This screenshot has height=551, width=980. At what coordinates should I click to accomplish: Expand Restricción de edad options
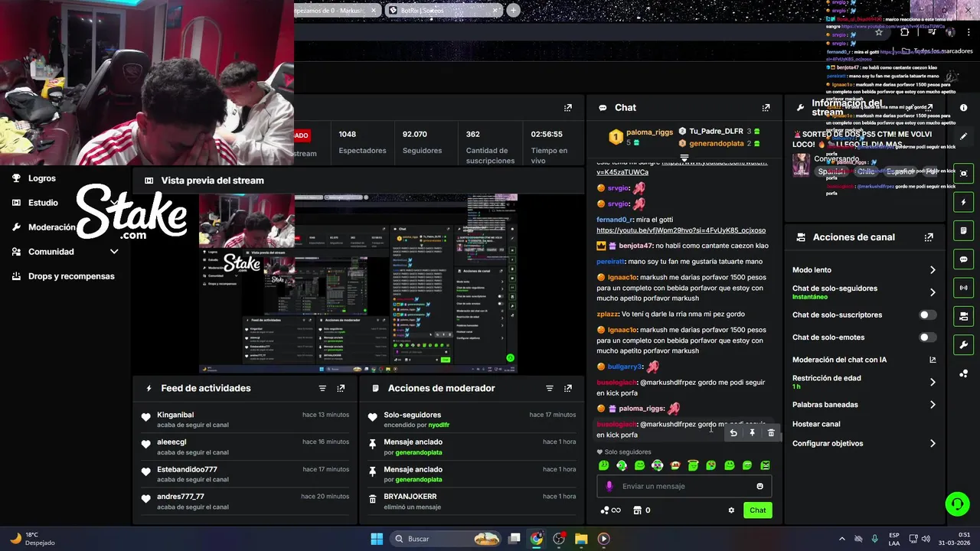click(933, 382)
